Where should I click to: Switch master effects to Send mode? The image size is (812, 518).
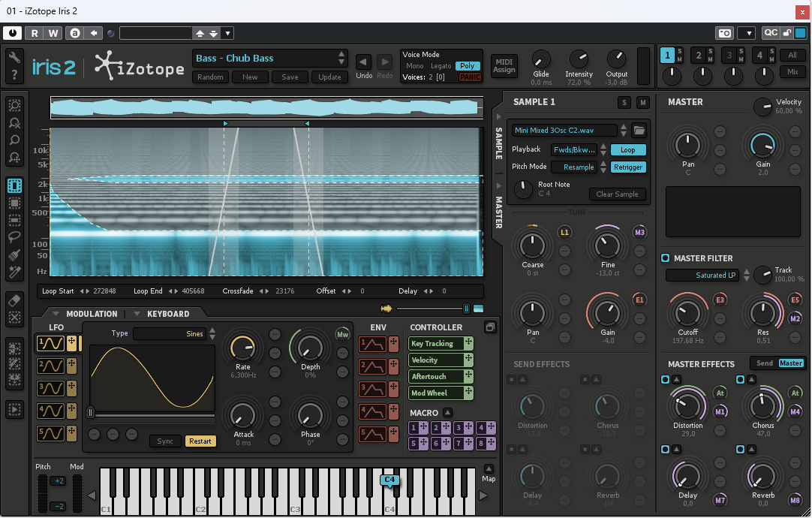[x=765, y=363]
